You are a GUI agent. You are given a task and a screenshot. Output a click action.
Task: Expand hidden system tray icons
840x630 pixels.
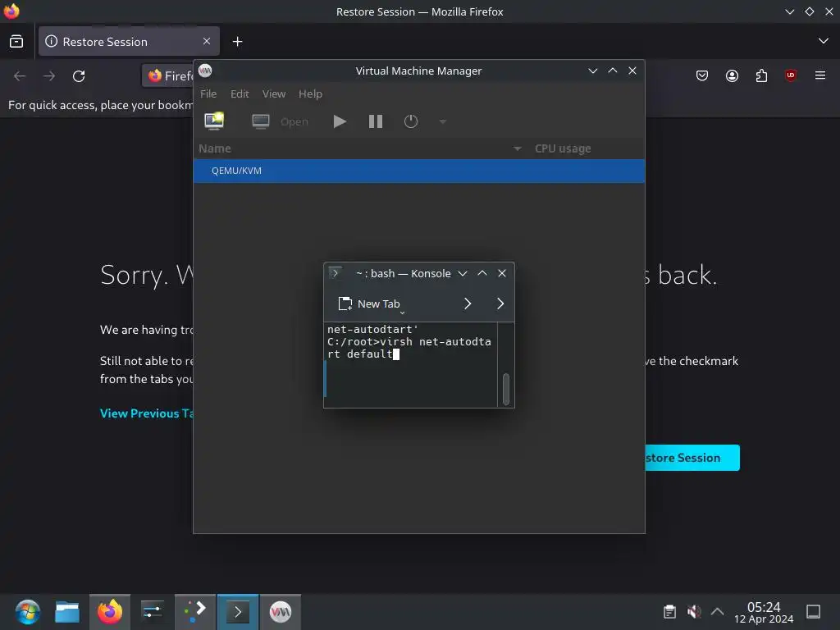pyautogui.click(x=717, y=612)
